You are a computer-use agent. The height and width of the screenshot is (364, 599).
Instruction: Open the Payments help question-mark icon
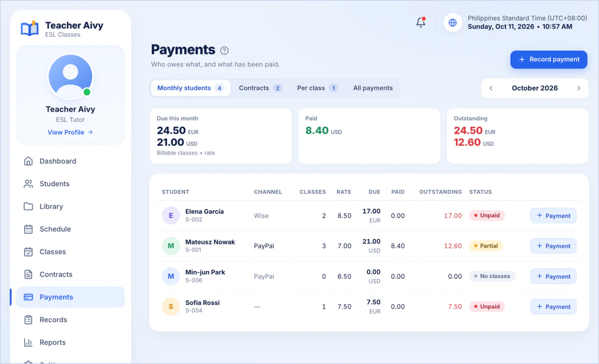(x=224, y=51)
